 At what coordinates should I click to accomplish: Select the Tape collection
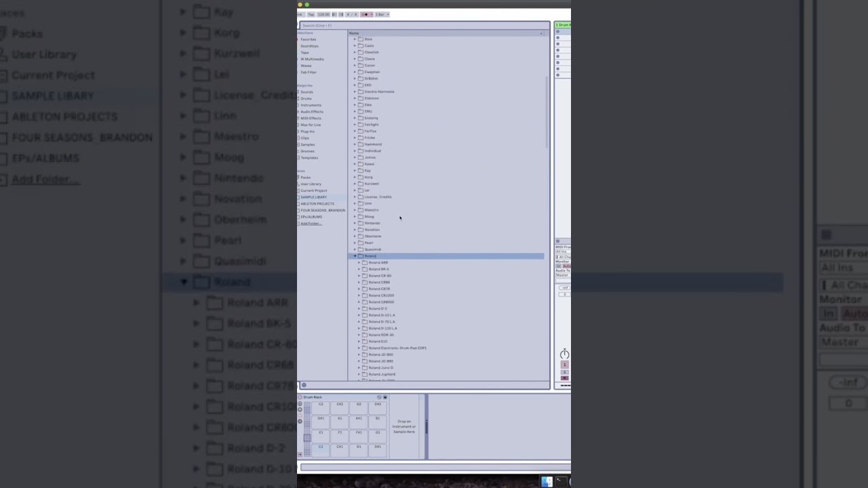(x=304, y=52)
